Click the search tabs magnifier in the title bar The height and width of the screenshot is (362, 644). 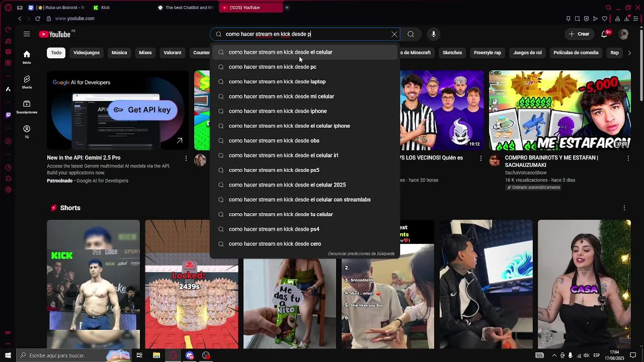pos(608,8)
